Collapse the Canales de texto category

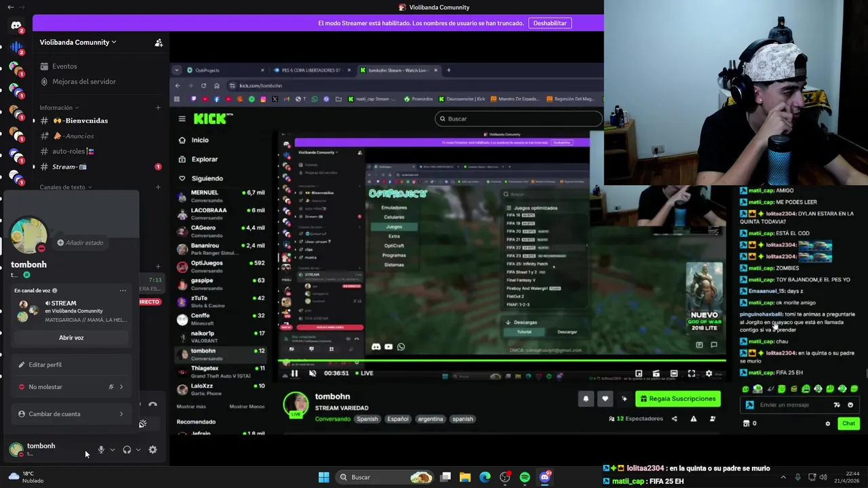[x=66, y=187]
